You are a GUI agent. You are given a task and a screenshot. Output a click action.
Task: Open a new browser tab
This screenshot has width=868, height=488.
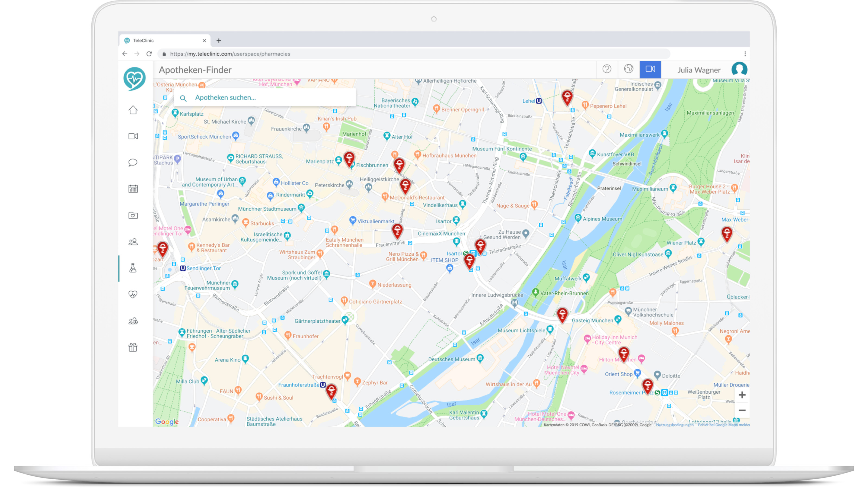point(219,41)
